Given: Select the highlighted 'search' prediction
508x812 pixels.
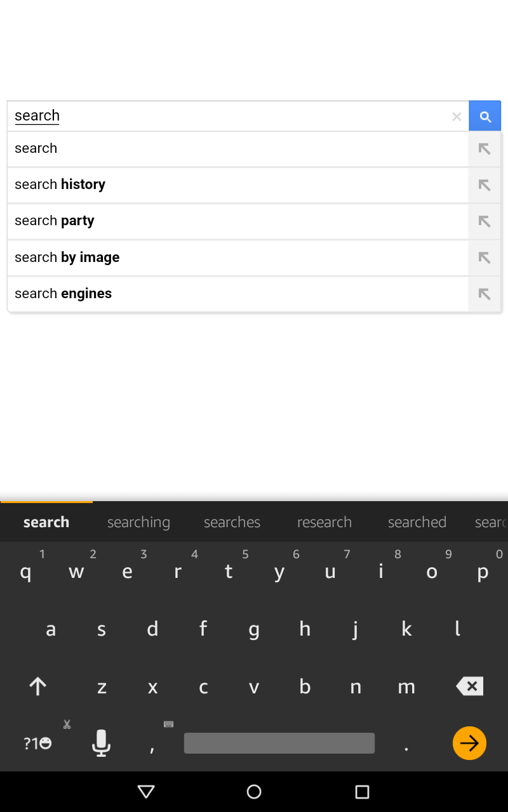Looking at the screenshot, I should pos(46,521).
